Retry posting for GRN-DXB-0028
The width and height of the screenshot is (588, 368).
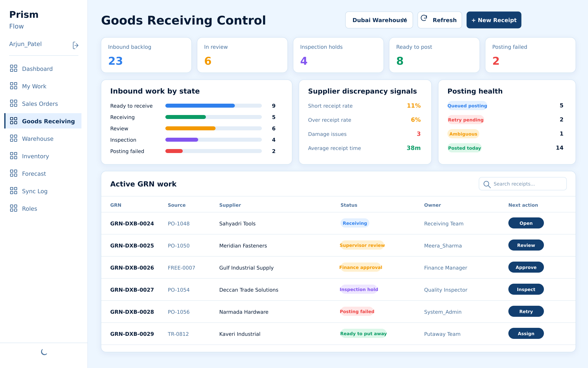[x=526, y=311]
